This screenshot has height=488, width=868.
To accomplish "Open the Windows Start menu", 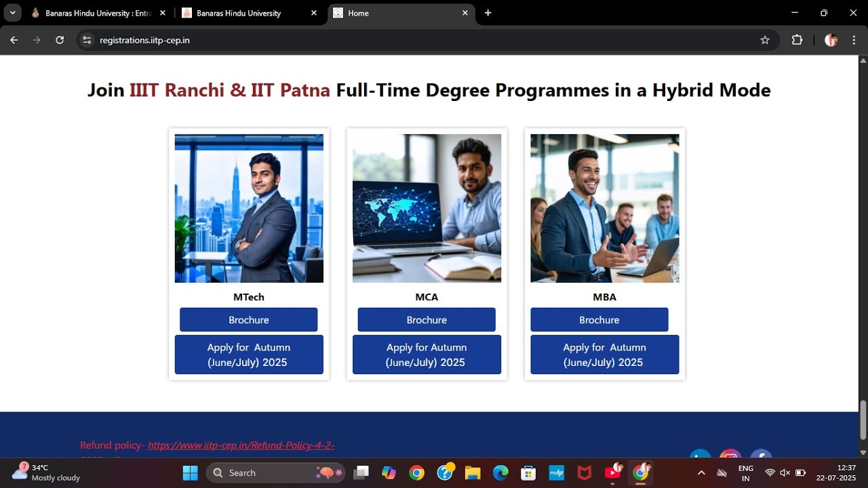I will (x=190, y=473).
